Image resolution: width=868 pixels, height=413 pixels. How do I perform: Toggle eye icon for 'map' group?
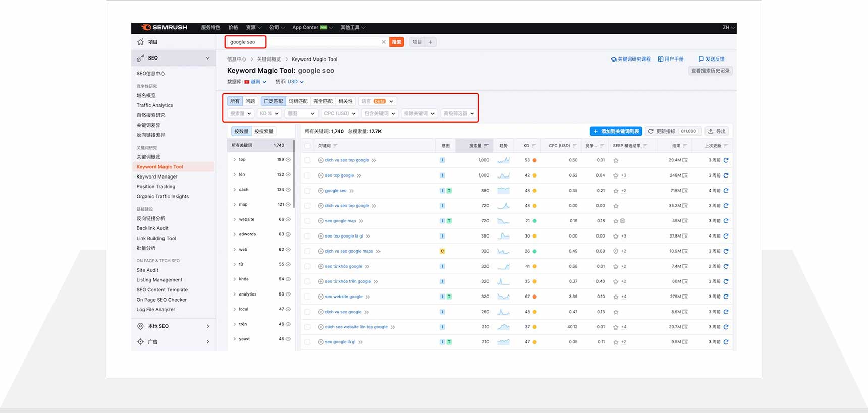tap(288, 205)
